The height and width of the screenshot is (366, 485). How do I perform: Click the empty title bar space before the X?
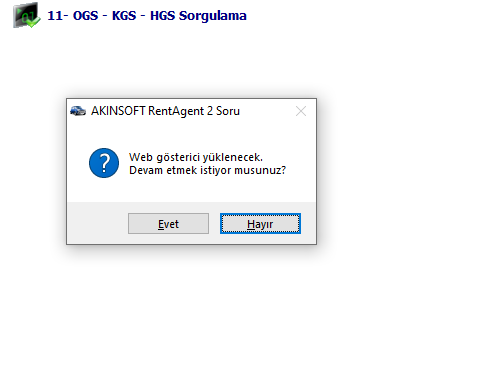pyautogui.click(x=267, y=111)
